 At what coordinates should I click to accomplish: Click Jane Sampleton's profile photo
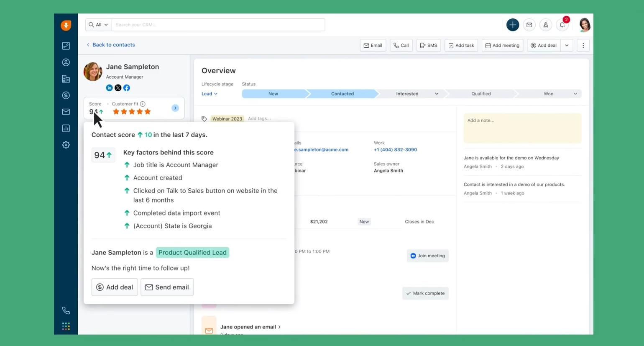(93, 72)
